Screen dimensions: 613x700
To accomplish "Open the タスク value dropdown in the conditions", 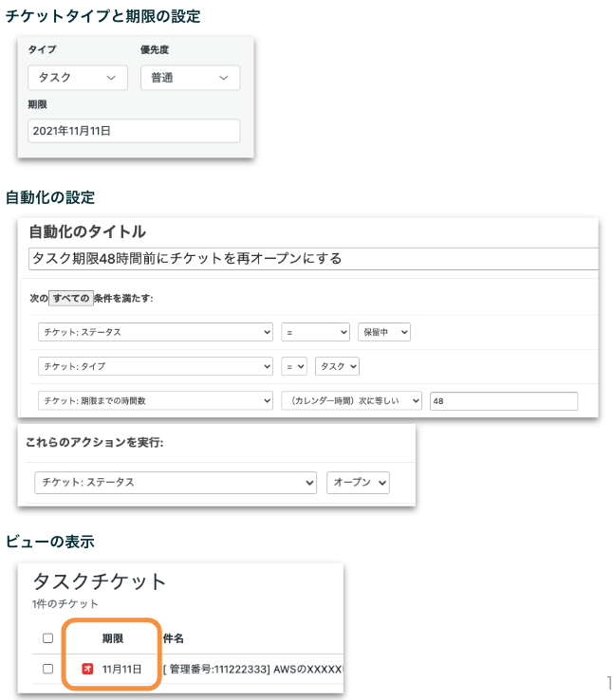I will (x=338, y=366).
